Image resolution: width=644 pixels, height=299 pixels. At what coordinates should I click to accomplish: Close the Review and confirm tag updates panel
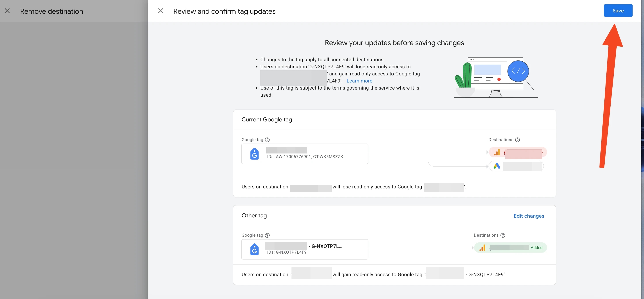click(x=161, y=11)
